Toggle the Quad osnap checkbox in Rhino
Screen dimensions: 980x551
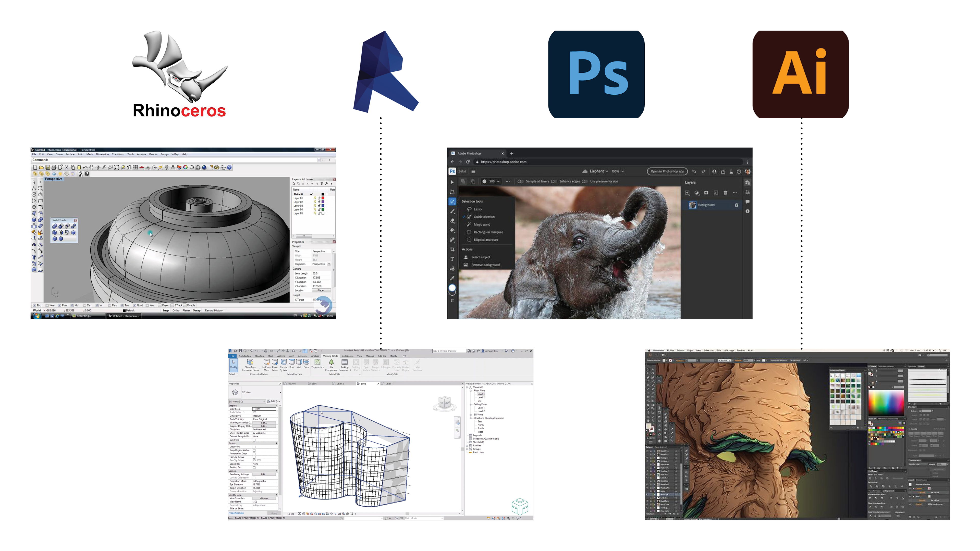coord(135,305)
